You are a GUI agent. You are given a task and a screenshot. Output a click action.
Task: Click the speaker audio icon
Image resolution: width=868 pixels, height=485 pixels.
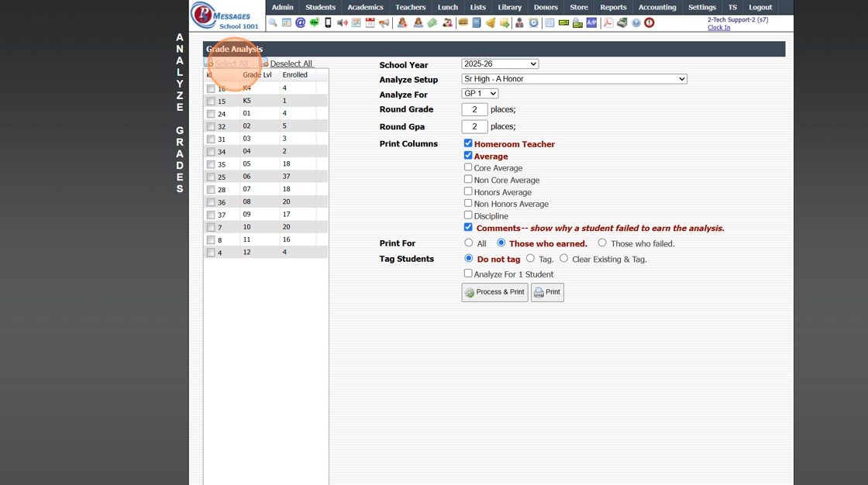[342, 22]
